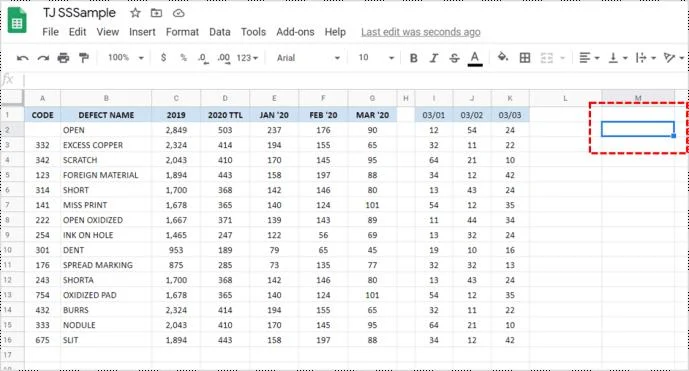The width and height of the screenshot is (689, 371).
Task: Select the SPREAD MARKING cell
Action: coord(106,265)
